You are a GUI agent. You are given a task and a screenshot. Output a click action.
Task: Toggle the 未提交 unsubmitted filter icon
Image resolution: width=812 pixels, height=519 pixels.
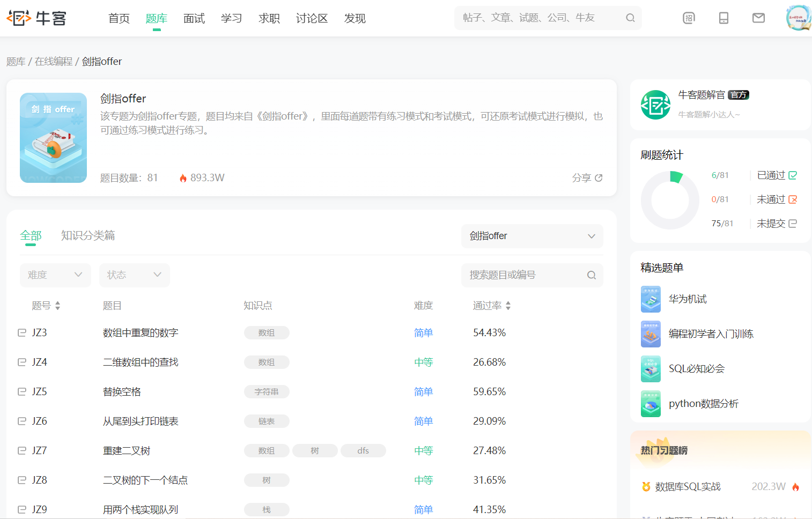(793, 224)
